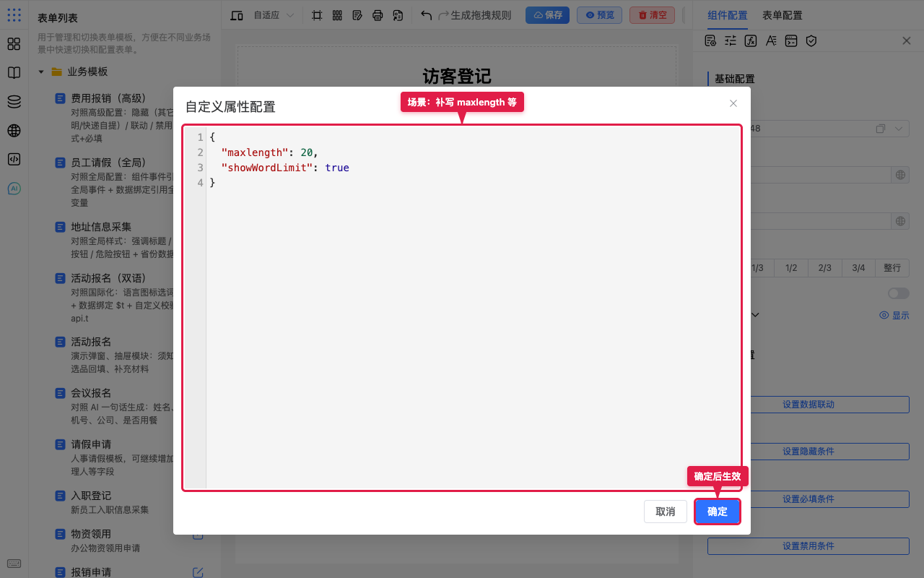Choose the 1/2 width option
The height and width of the screenshot is (578, 924).
pyautogui.click(x=791, y=267)
